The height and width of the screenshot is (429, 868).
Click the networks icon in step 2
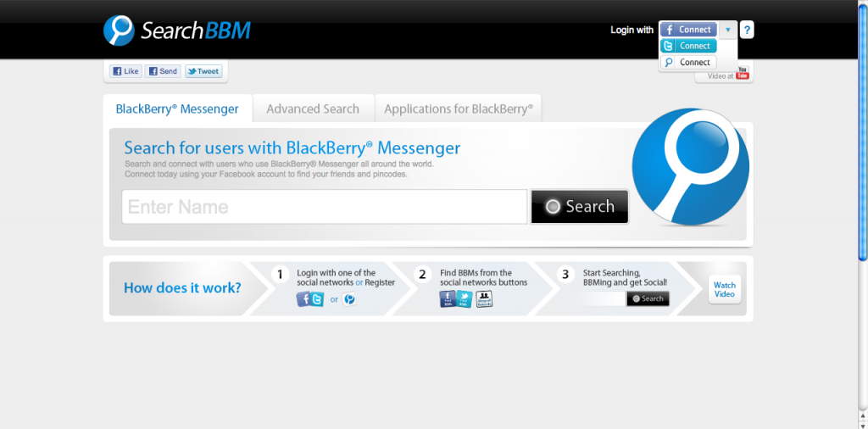pyautogui.click(x=484, y=299)
